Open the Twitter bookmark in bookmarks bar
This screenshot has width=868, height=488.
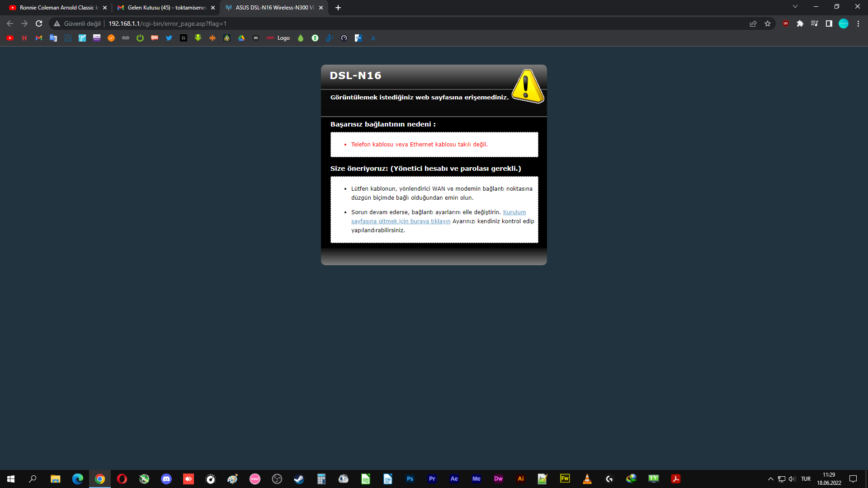point(169,38)
